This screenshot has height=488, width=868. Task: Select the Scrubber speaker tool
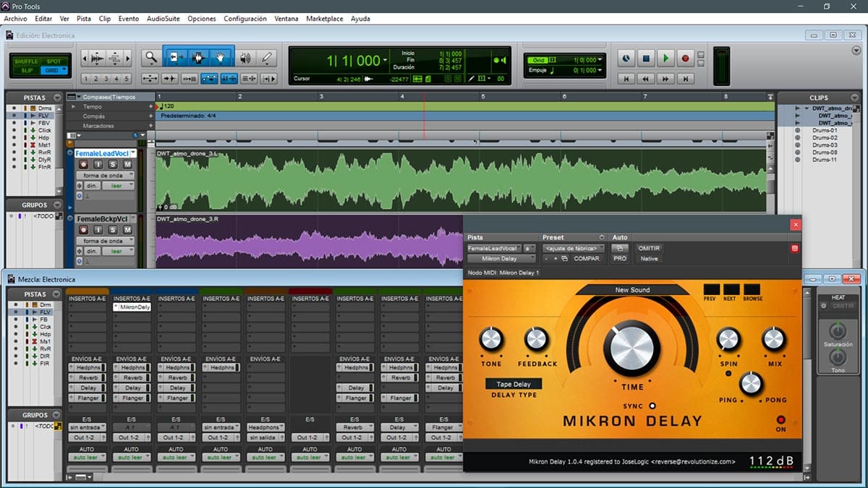245,59
